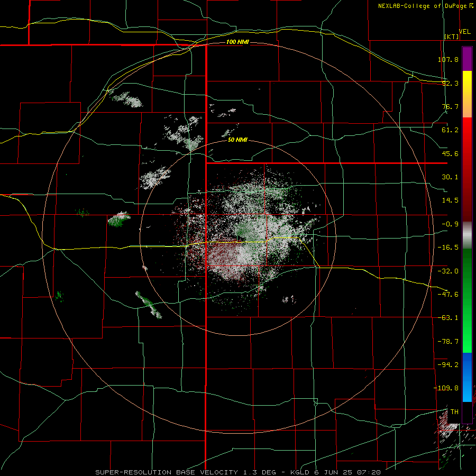The image size is (476, 476).
Task: Select the -0.9 scale value
Action: point(450,224)
